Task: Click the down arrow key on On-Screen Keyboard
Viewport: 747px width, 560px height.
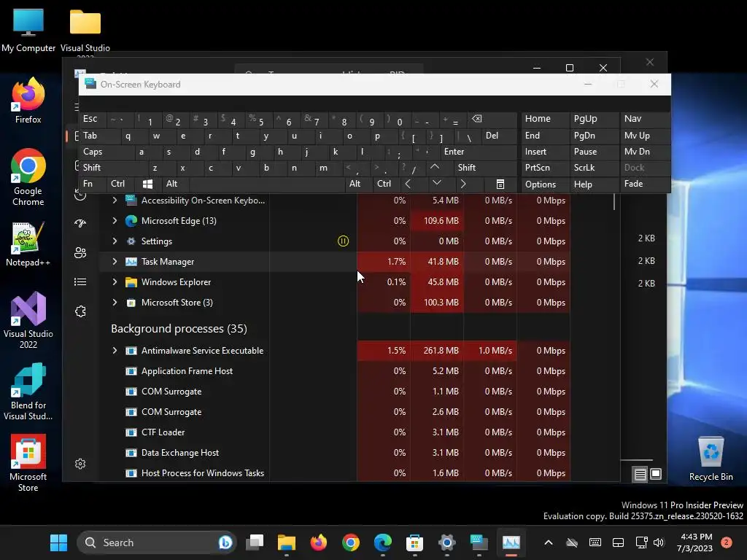Action: tap(436, 184)
